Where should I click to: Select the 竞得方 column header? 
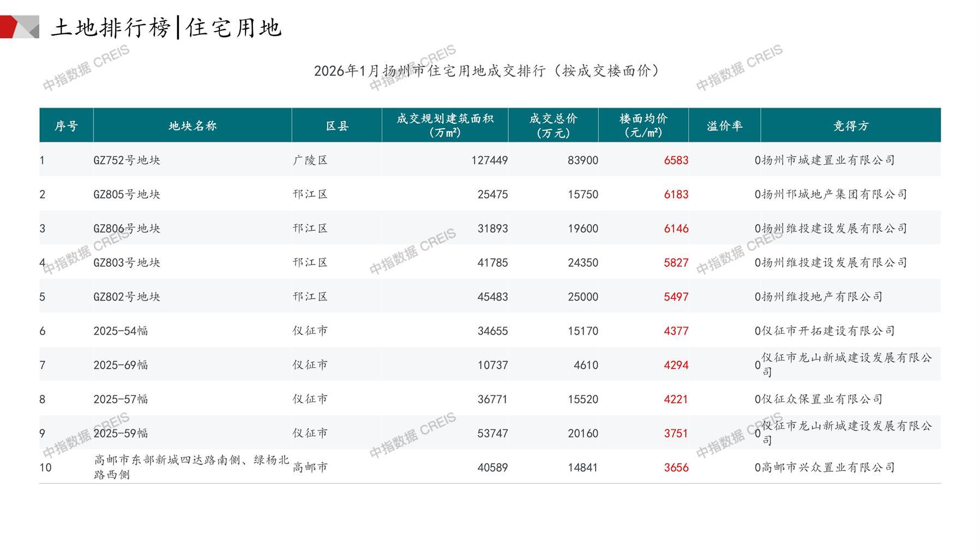(850, 126)
